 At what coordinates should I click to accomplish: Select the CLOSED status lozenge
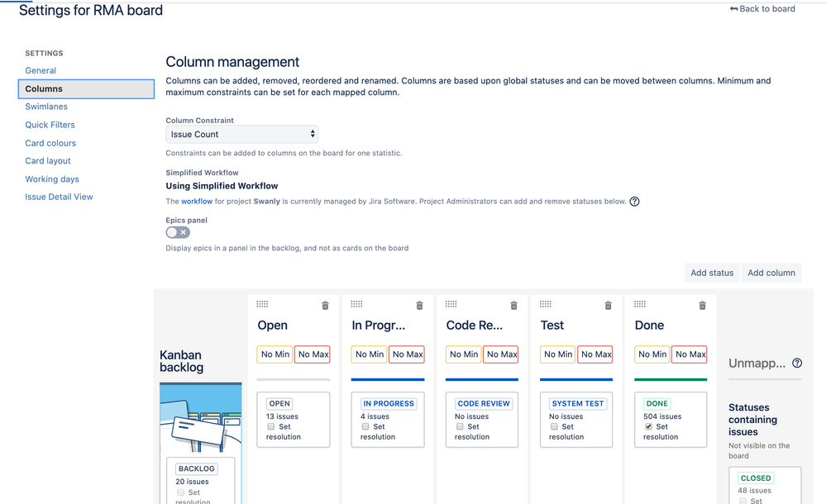click(756, 478)
